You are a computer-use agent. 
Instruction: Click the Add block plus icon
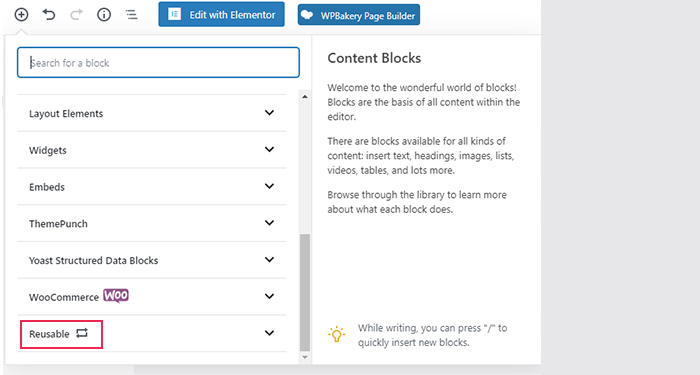tap(21, 15)
